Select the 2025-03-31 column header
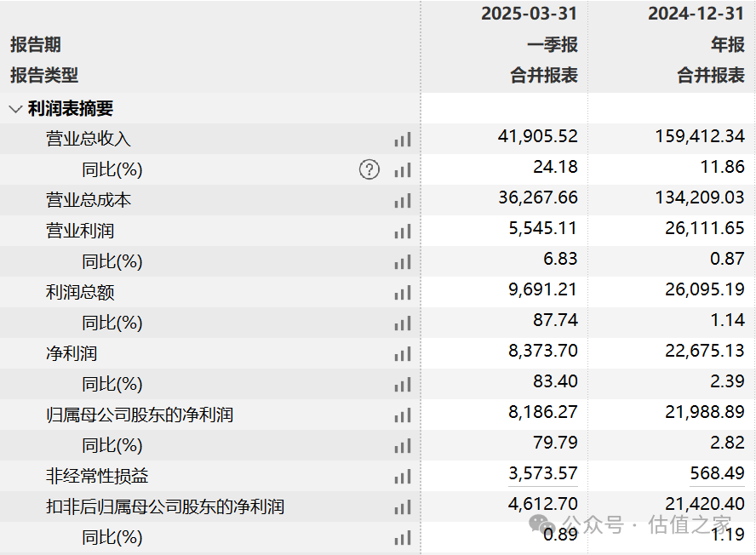The width and height of the screenshot is (756, 555). coord(529,14)
